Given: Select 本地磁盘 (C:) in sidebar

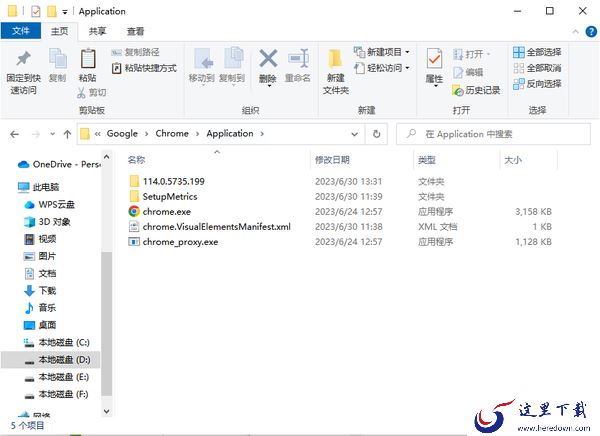Looking at the screenshot, I should pyautogui.click(x=57, y=342).
